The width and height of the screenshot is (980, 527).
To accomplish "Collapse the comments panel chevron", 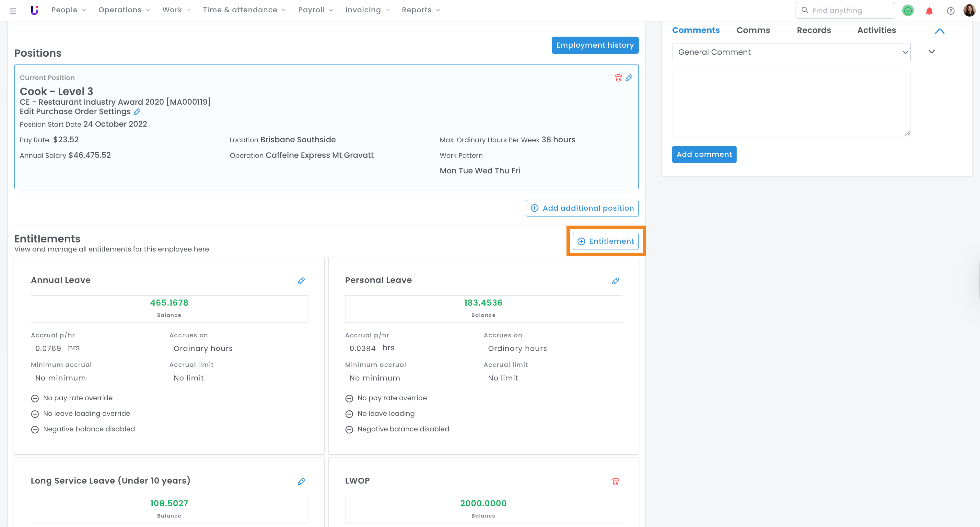I will pyautogui.click(x=939, y=31).
